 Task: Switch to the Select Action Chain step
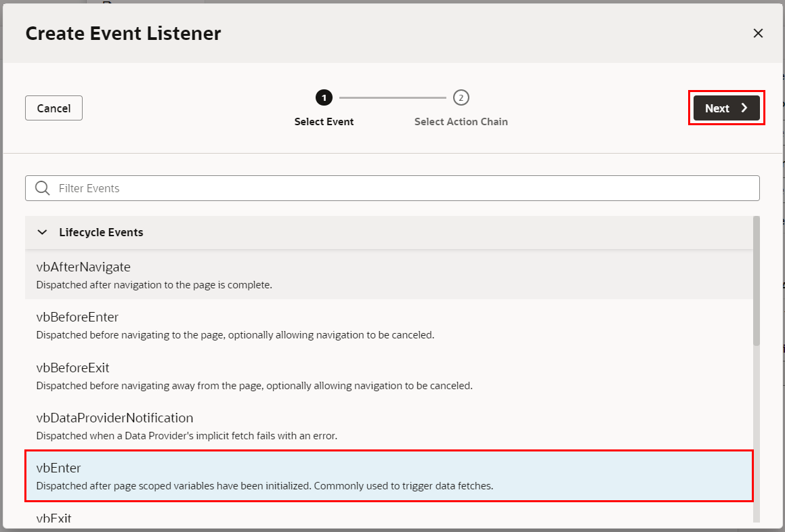point(461,122)
